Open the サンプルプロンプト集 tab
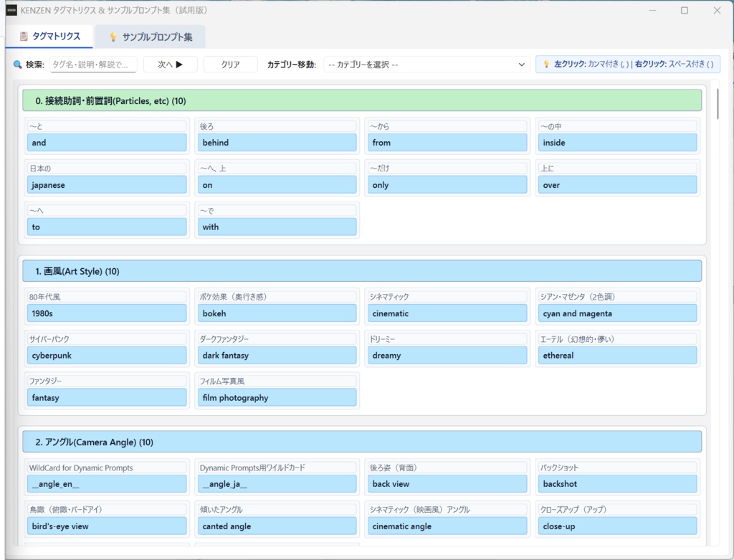 click(x=151, y=37)
